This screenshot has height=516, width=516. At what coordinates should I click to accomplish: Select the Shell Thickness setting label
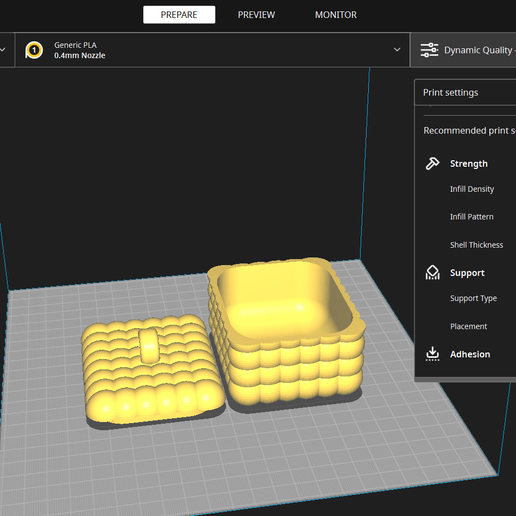click(x=476, y=245)
